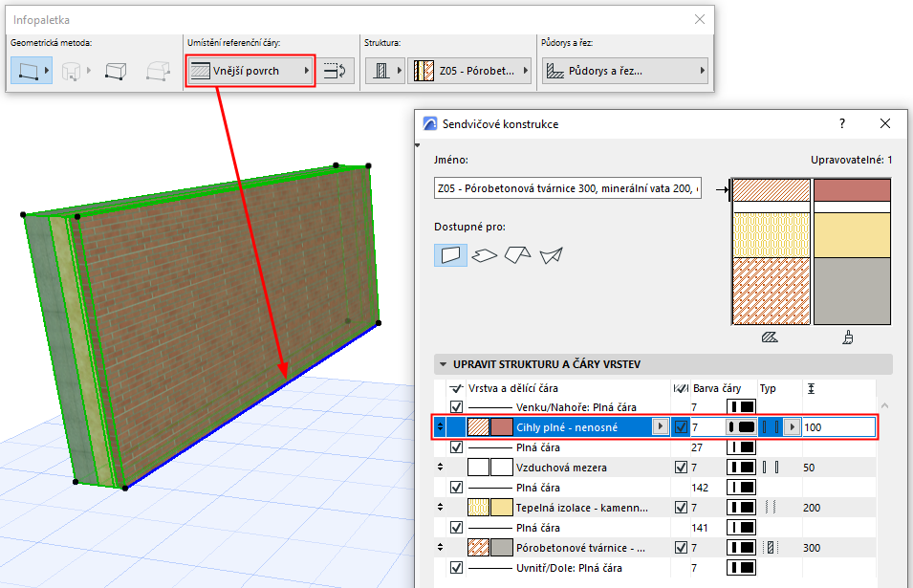Screen dimensions: 913x588
Task: Open the wall structure type selector
Action: (385, 71)
